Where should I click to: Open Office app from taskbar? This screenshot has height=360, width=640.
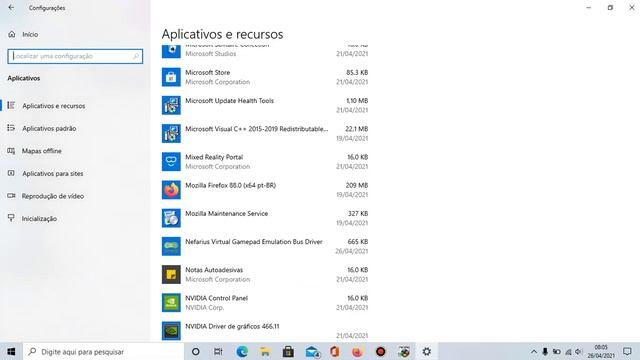(x=335, y=351)
